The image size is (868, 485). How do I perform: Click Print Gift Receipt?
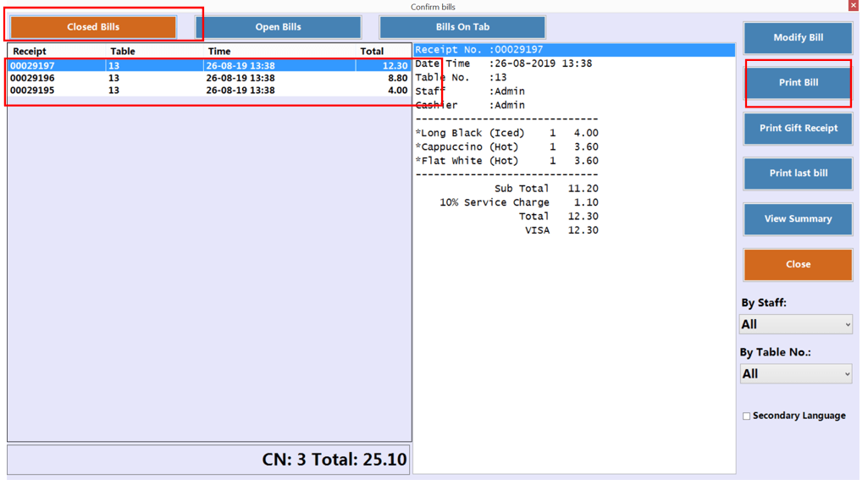point(798,129)
